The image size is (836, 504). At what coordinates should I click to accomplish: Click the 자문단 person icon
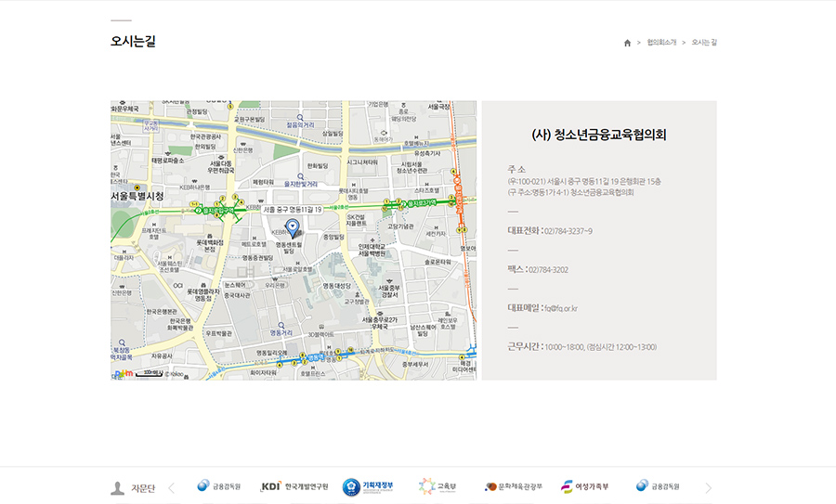click(118, 487)
